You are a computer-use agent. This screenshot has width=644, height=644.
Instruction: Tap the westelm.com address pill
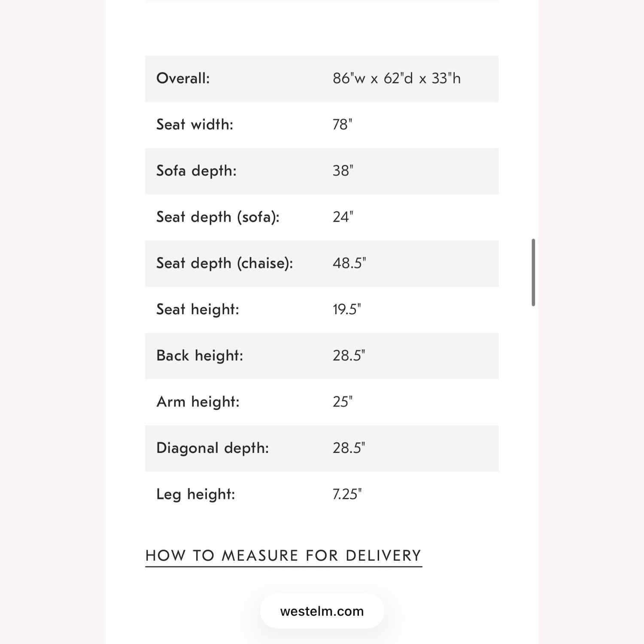[322, 611]
